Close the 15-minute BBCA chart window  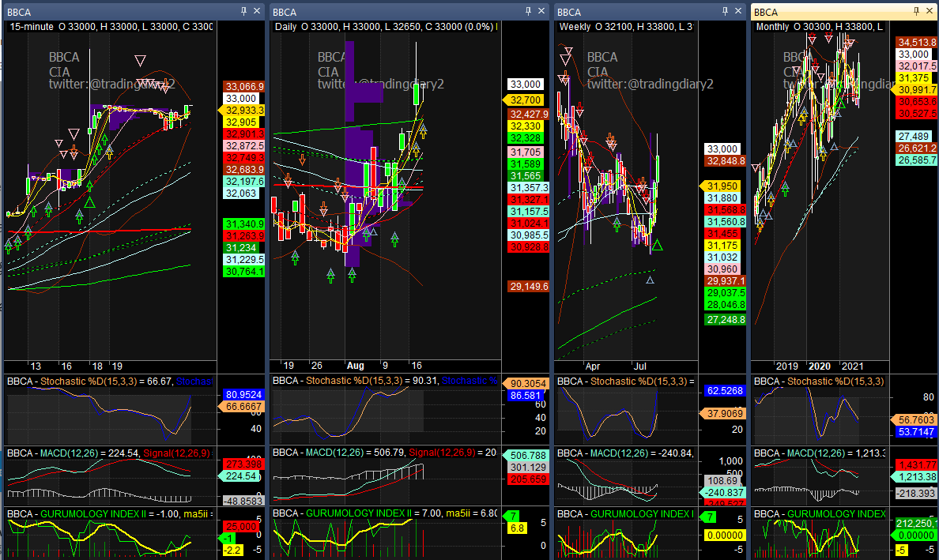[x=257, y=11]
